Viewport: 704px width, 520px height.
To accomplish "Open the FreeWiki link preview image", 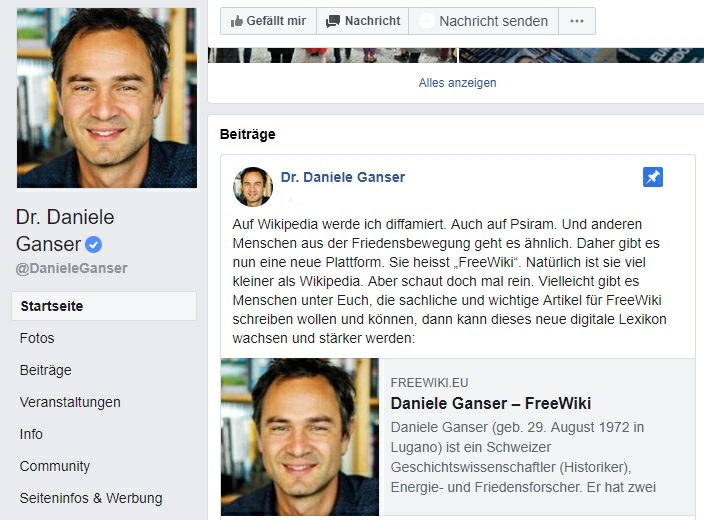I will [x=300, y=437].
